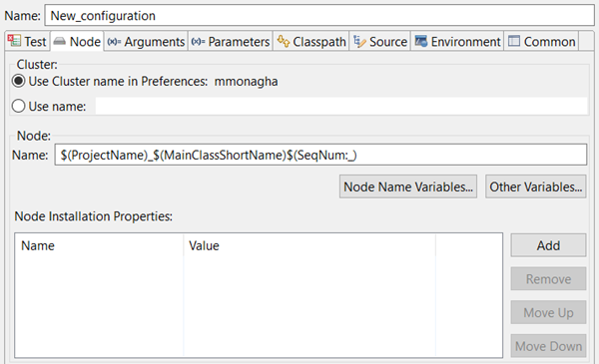Focus the configuration Name field
The width and height of the screenshot is (599, 364).
(x=319, y=15)
